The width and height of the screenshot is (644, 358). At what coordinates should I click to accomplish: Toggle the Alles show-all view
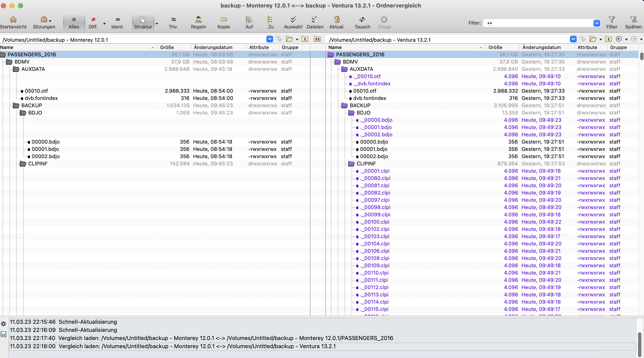(x=74, y=19)
